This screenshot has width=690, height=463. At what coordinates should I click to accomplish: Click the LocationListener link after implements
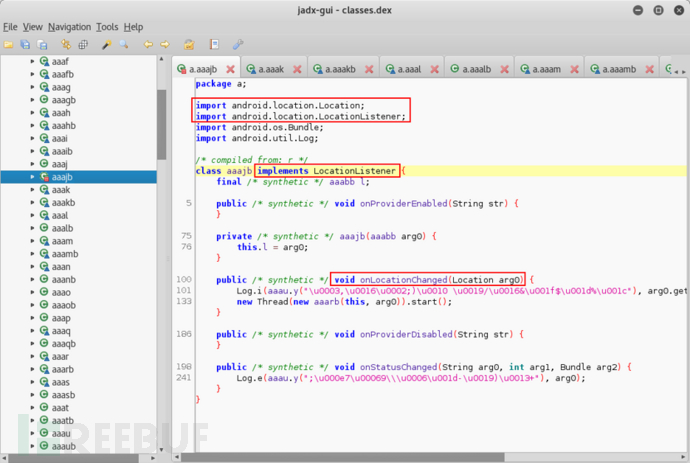pyautogui.click(x=355, y=171)
